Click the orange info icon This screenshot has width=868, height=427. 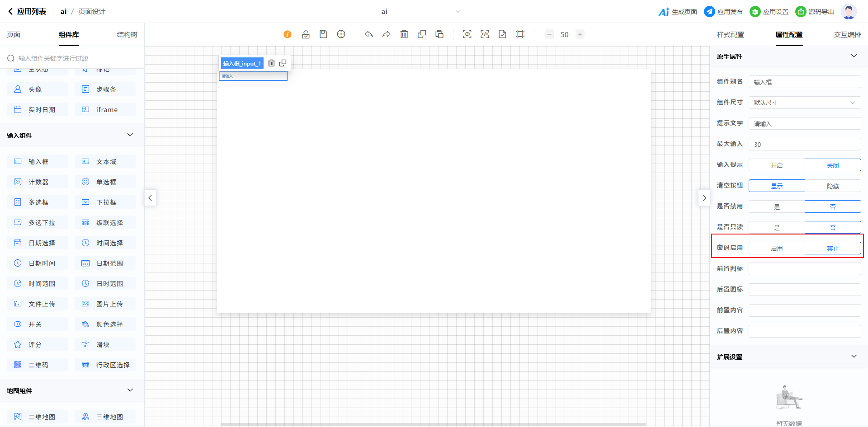pos(288,34)
